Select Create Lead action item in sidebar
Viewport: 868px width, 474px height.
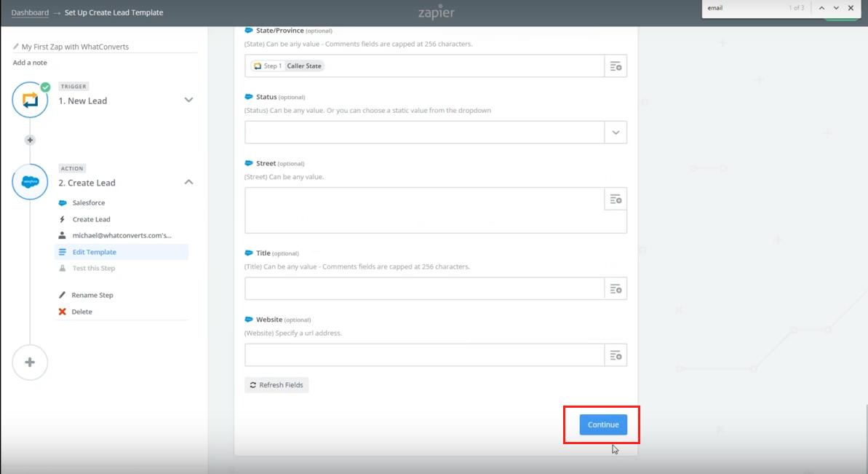click(x=92, y=219)
